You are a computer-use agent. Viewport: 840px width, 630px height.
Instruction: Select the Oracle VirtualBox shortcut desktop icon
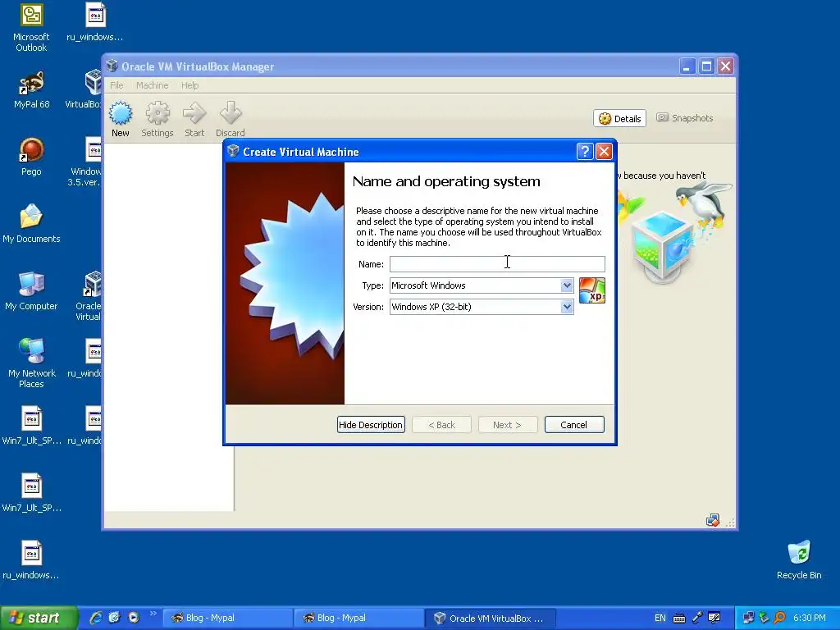89,297
